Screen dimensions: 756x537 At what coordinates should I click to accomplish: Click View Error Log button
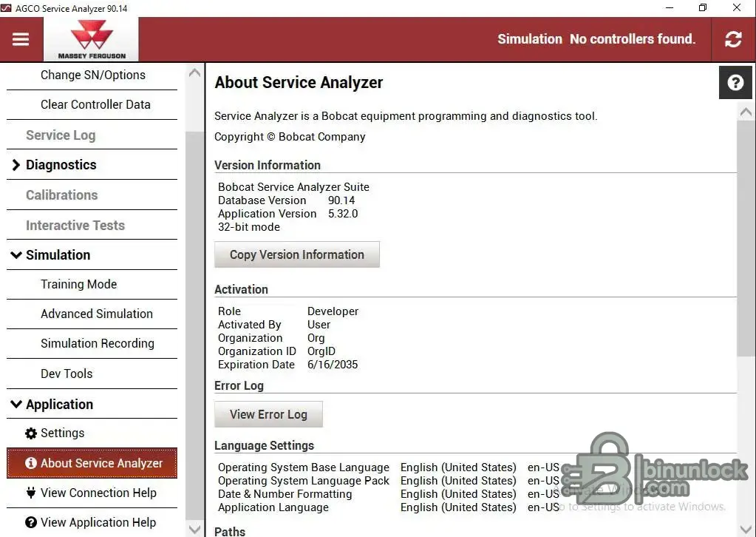[x=268, y=414]
